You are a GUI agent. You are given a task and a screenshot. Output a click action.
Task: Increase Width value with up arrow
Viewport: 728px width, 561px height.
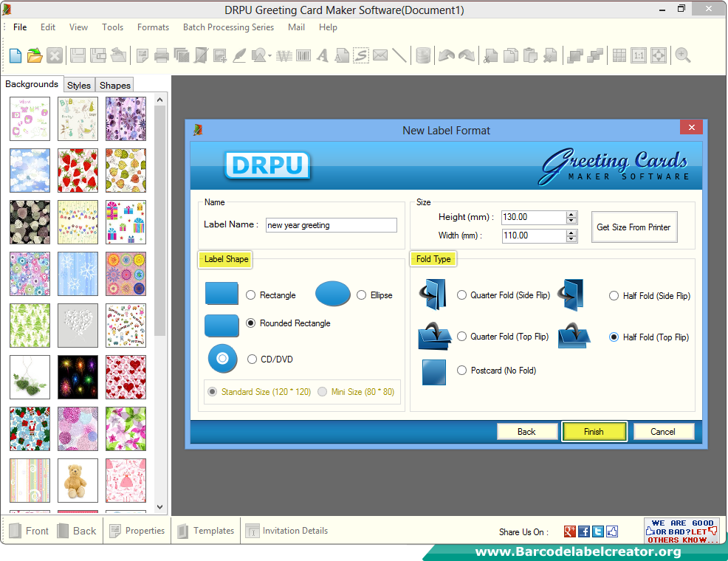pos(571,233)
